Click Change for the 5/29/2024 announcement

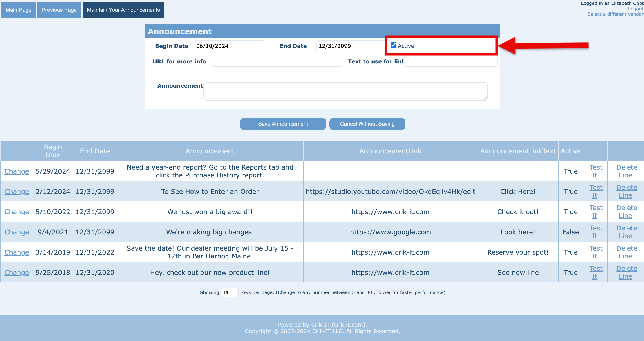(16, 171)
